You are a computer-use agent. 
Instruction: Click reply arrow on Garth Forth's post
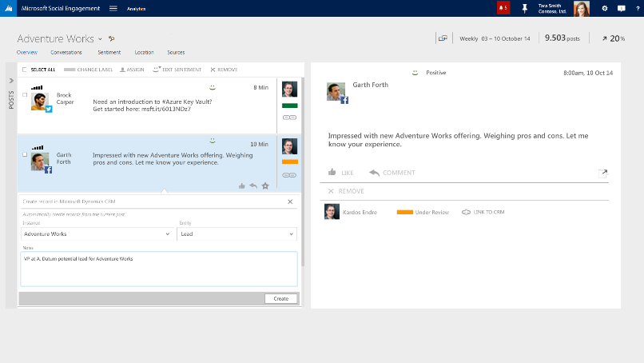coord(253,185)
